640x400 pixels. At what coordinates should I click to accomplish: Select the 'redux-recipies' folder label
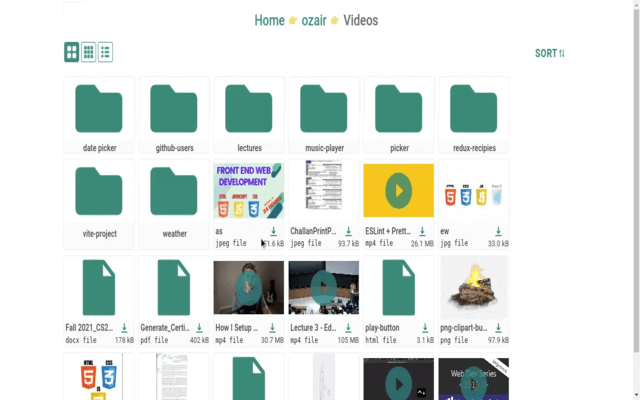pyautogui.click(x=474, y=148)
